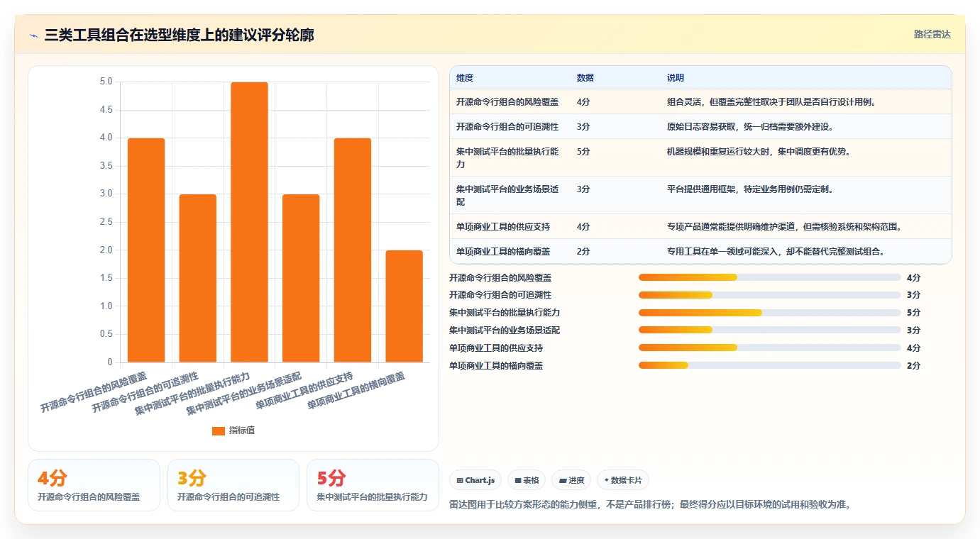Click the x-axis label 开源命令行组合的风险覆盖
Viewport: 980px width, 539px height.
click(x=94, y=392)
